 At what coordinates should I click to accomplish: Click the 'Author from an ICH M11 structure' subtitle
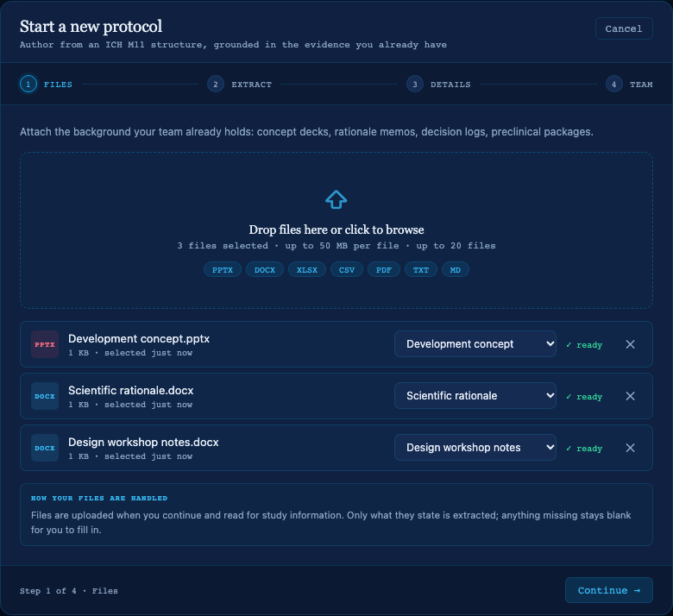233,45
